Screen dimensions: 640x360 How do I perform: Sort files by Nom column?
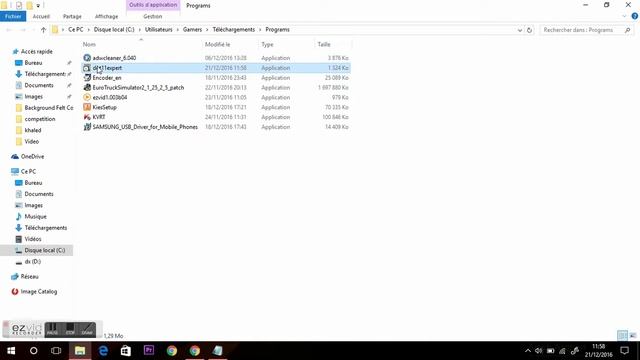tap(89, 44)
